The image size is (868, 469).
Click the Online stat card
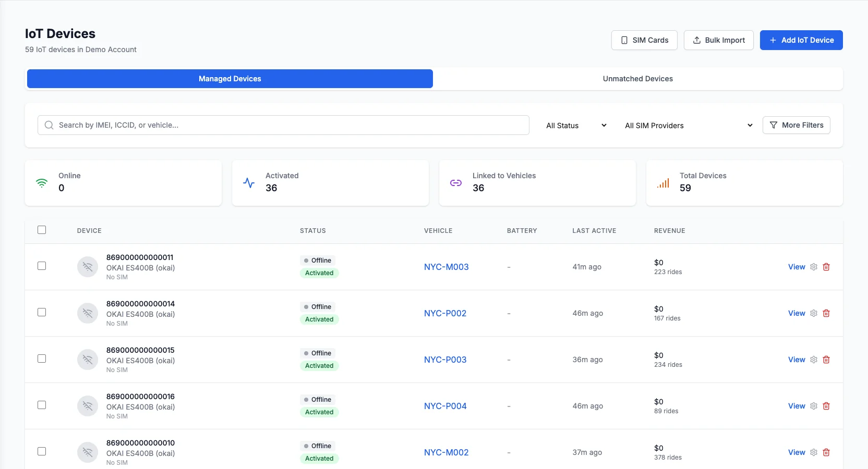click(124, 183)
